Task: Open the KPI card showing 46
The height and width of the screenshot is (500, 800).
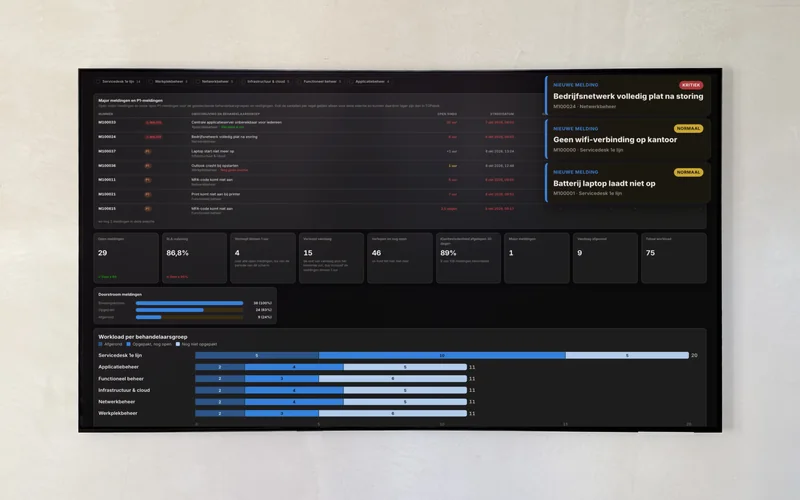Action: click(399, 258)
